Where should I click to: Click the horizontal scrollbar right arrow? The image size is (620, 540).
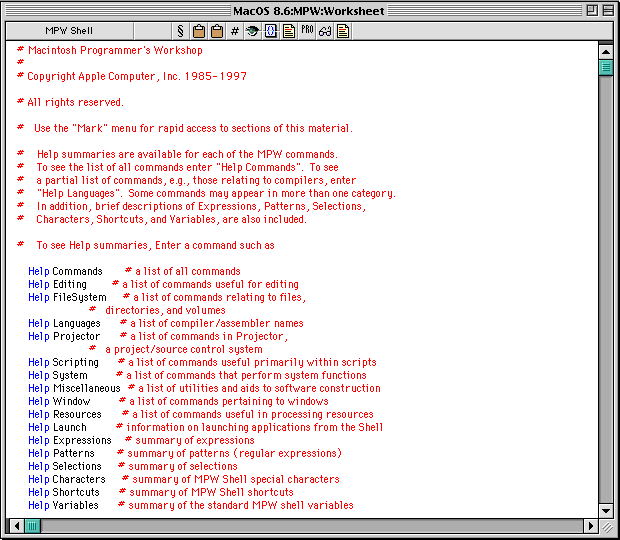[x=589, y=525]
